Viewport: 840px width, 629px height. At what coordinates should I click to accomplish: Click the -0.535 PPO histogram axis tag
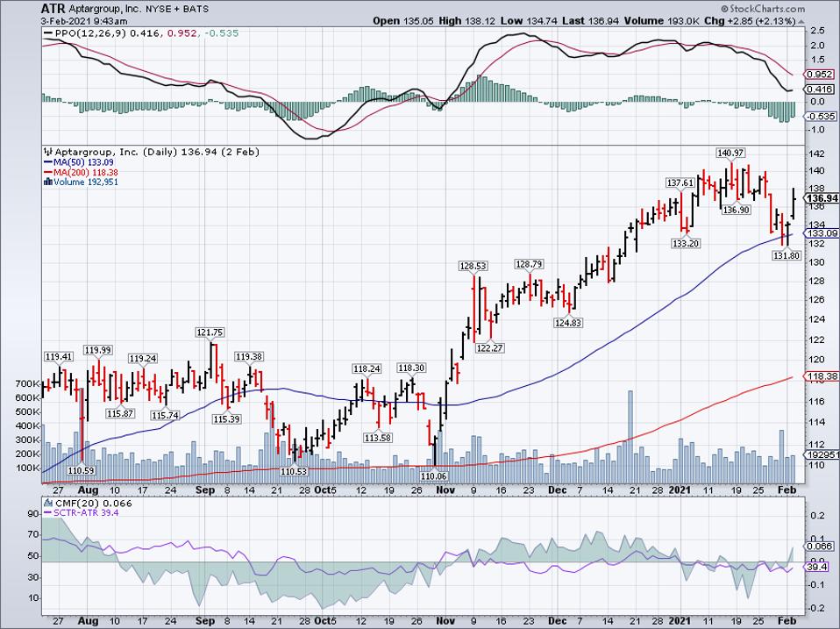821,117
